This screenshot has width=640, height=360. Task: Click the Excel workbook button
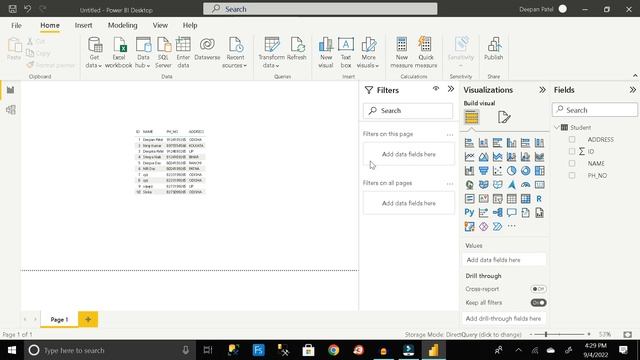pyautogui.click(x=119, y=53)
